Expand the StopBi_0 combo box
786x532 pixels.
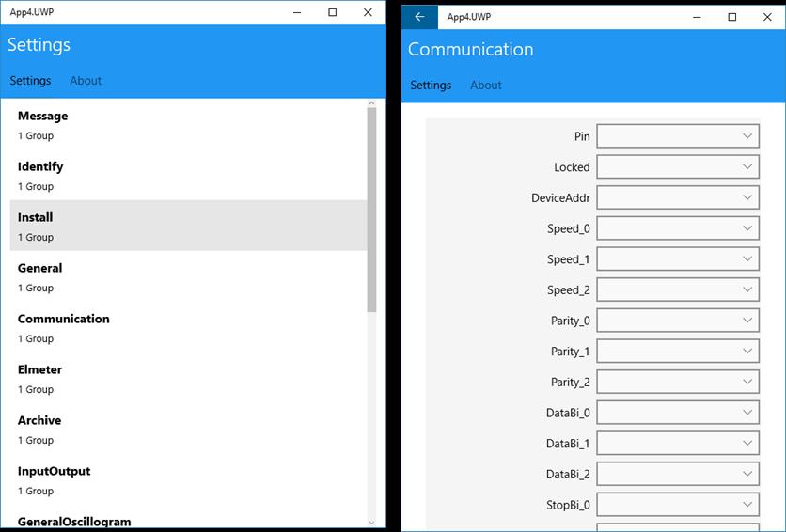[678, 505]
